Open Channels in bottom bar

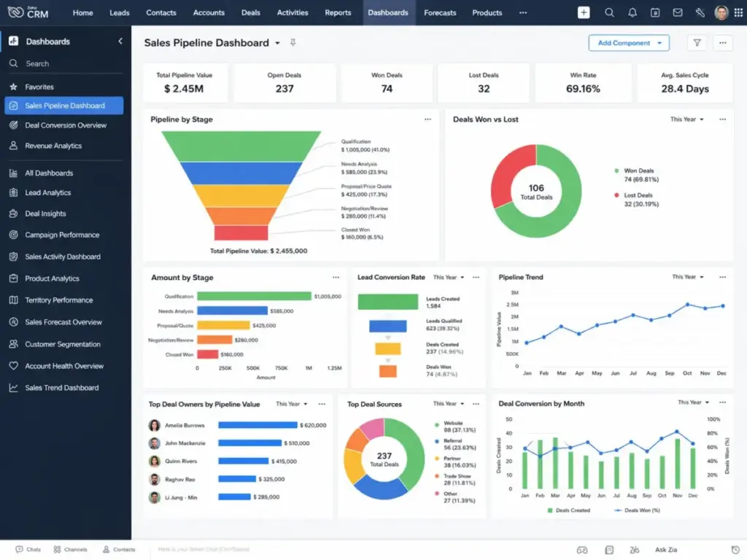tap(70, 550)
